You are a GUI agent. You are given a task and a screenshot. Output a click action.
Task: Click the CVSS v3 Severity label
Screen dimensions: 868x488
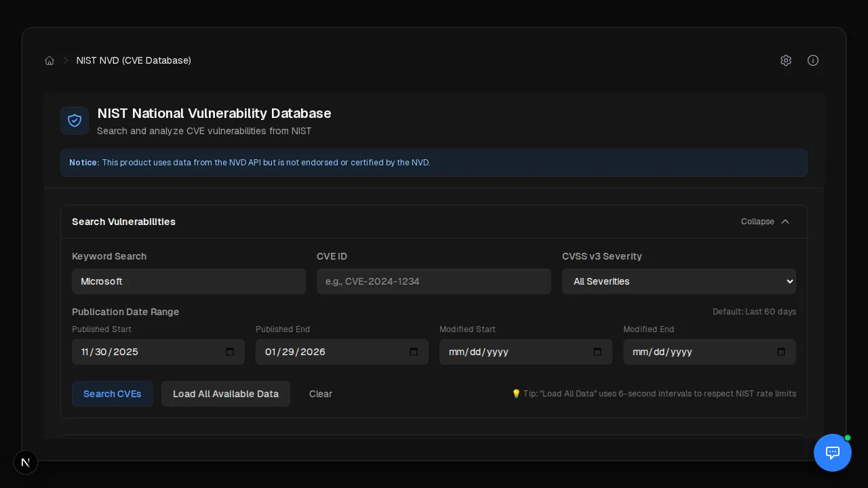pyautogui.click(x=602, y=256)
